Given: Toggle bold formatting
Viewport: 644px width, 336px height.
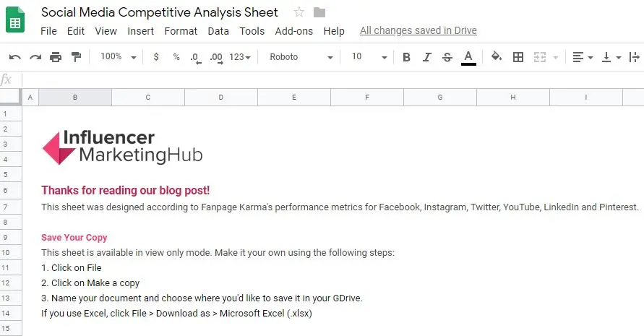Looking at the screenshot, I should 406,57.
